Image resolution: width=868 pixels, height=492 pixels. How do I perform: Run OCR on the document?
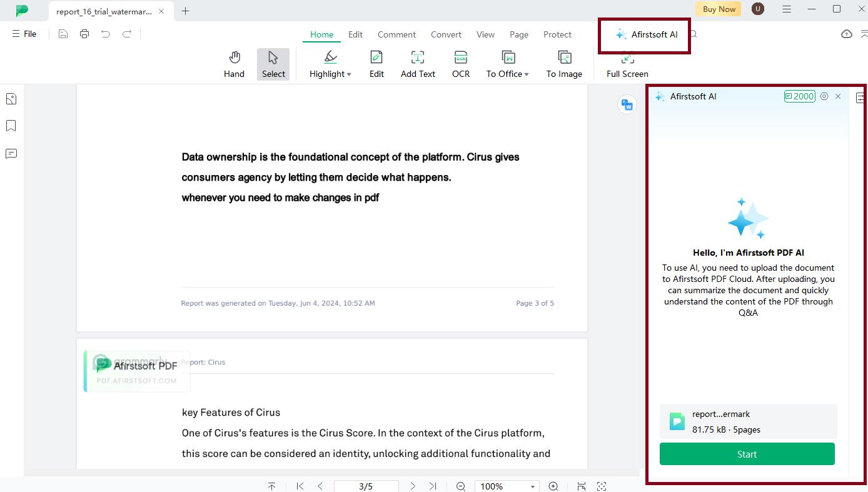click(x=461, y=64)
